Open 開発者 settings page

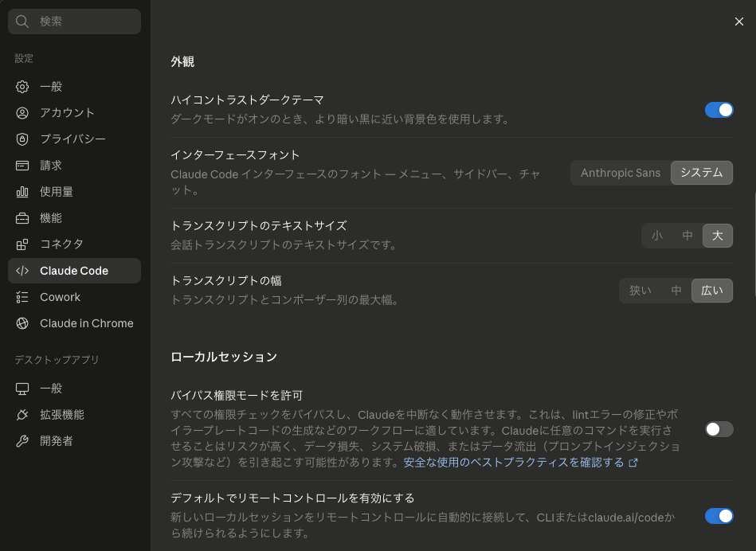point(74,441)
